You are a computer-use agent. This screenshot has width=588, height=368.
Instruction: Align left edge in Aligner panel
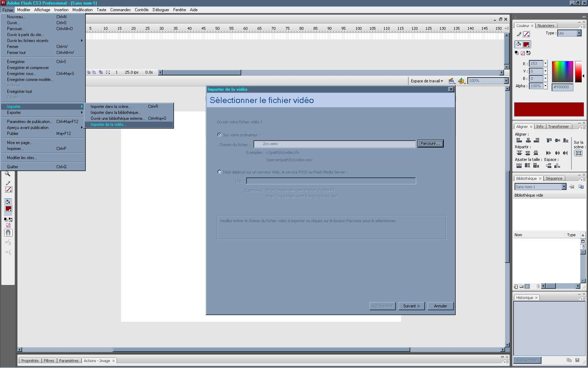tap(519, 140)
